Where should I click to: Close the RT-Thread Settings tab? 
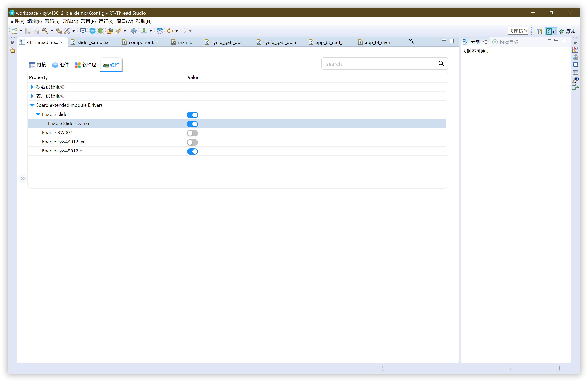click(63, 42)
